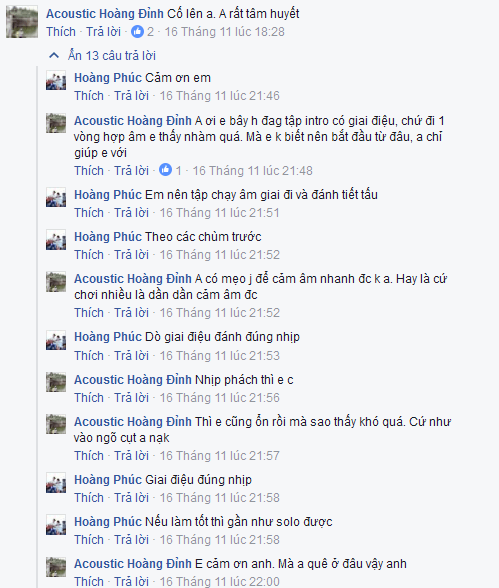This screenshot has width=499, height=588.
Task: Click timestamp 16 Tháng 11 lúc 21:53
Action: pos(220,356)
